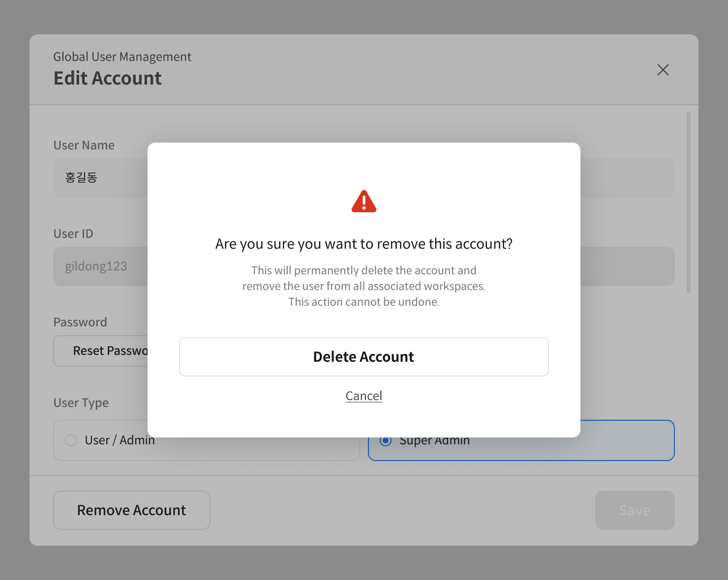Image resolution: width=728 pixels, height=580 pixels.
Task: Click the vertical scrollbar in the form
Action: coord(688,202)
